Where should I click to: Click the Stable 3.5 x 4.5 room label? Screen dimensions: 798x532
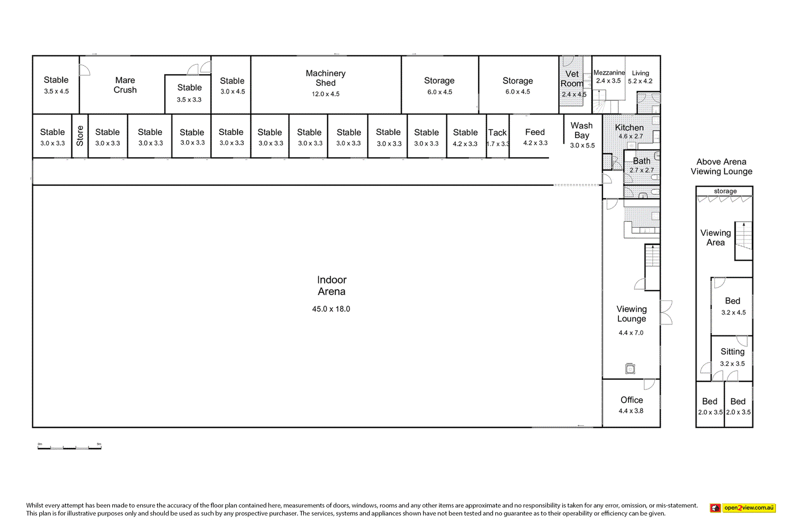pos(56,85)
